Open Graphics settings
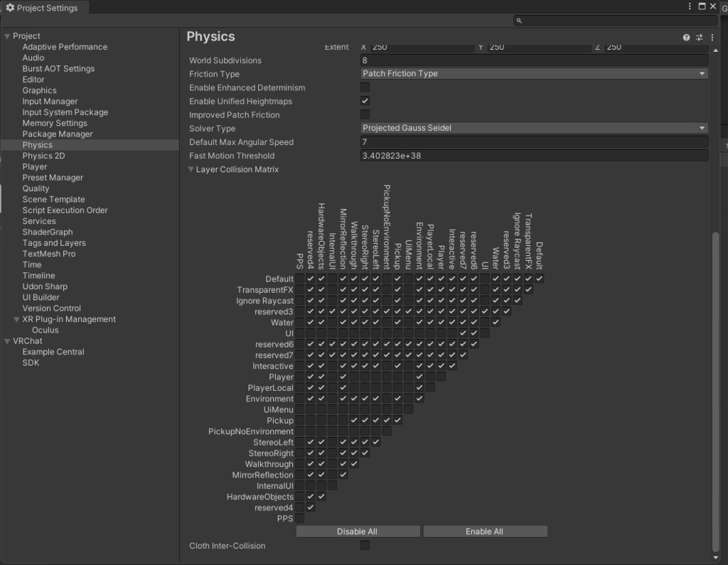The height and width of the screenshot is (565, 728). tap(40, 90)
